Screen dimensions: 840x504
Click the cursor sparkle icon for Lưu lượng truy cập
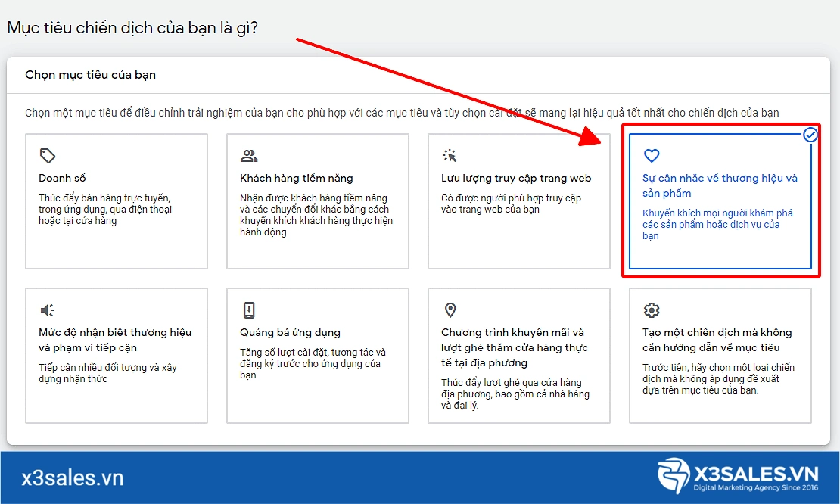click(x=450, y=156)
